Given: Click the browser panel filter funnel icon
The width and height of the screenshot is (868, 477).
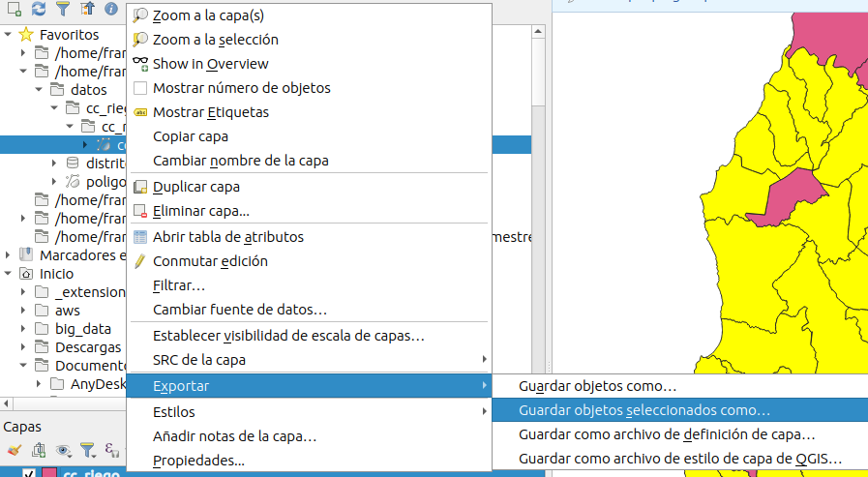Looking at the screenshot, I should click(x=62, y=9).
